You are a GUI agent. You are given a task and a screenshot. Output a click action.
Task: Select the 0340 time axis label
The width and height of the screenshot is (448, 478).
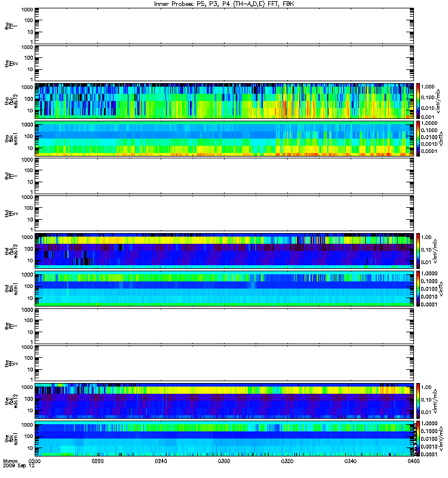[x=351, y=461]
